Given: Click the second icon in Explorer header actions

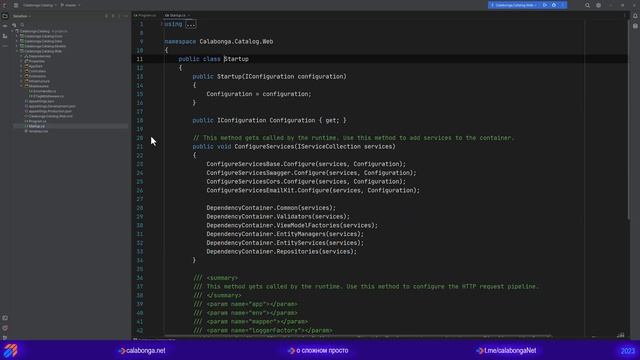Looking at the screenshot, I should (113, 16).
